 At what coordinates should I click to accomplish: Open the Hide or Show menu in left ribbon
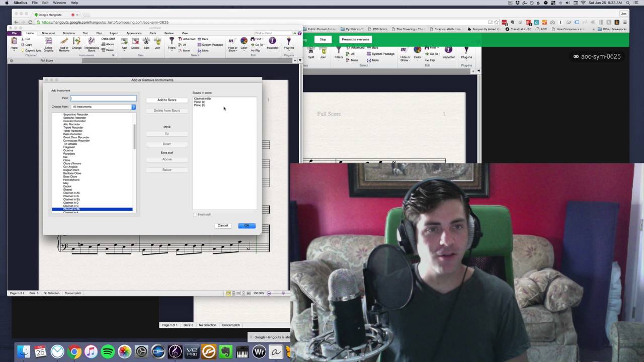(232, 44)
